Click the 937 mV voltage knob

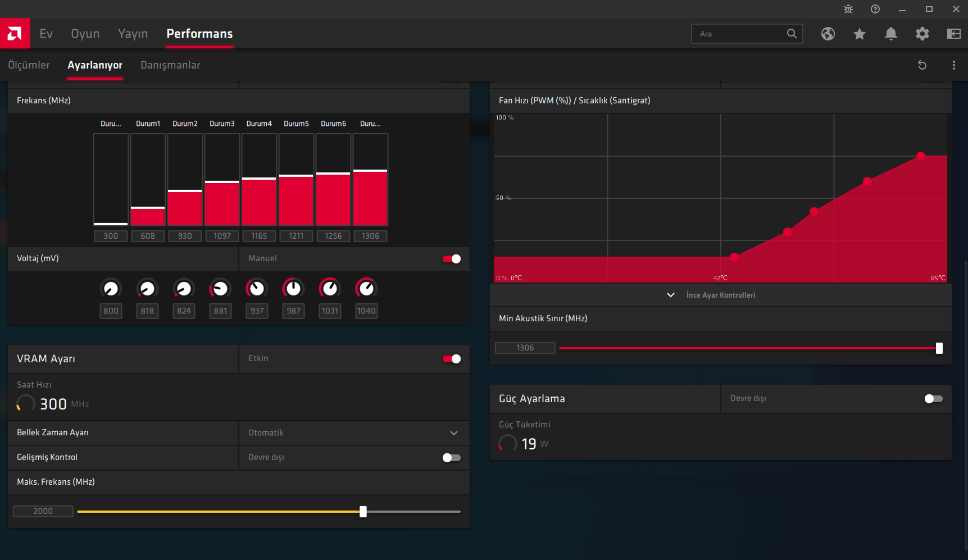[257, 289]
